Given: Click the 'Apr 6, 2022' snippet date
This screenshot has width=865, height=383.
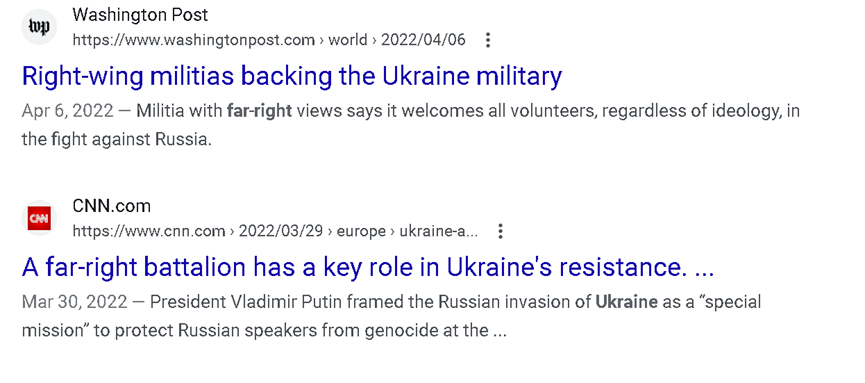Looking at the screenshot, I should tap(67, 111).
